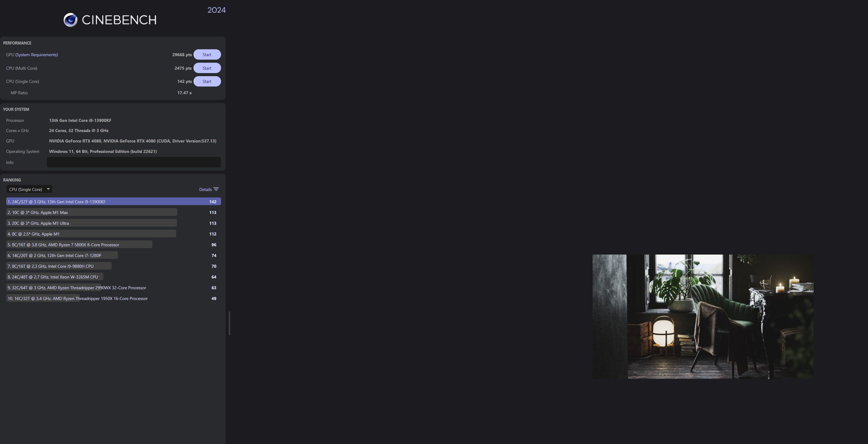
Task: Click the ranking dropdown arrow
Action: click(48, 189)
